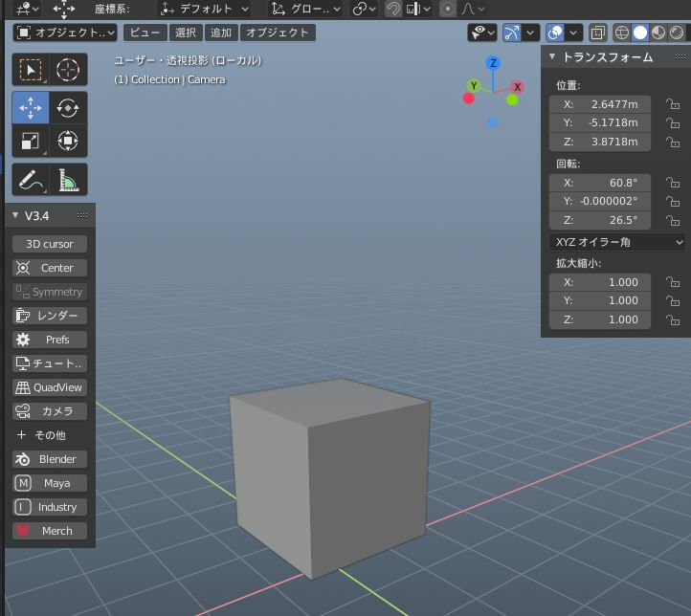The image size is (691, 616).
Task: Activate the Scale tool
Action: [31, 141]
